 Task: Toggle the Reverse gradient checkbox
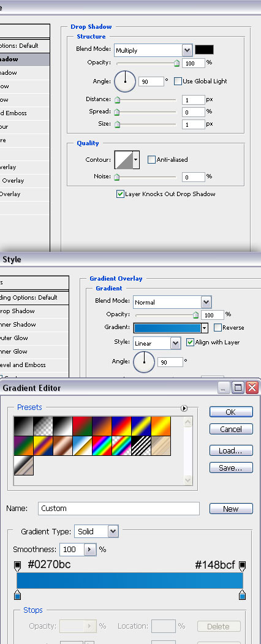(x=218, y=327)
